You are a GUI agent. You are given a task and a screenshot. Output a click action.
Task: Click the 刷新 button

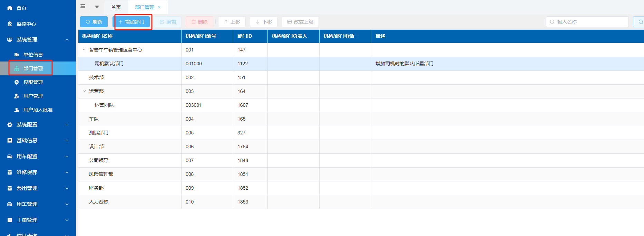click(94, 22)
